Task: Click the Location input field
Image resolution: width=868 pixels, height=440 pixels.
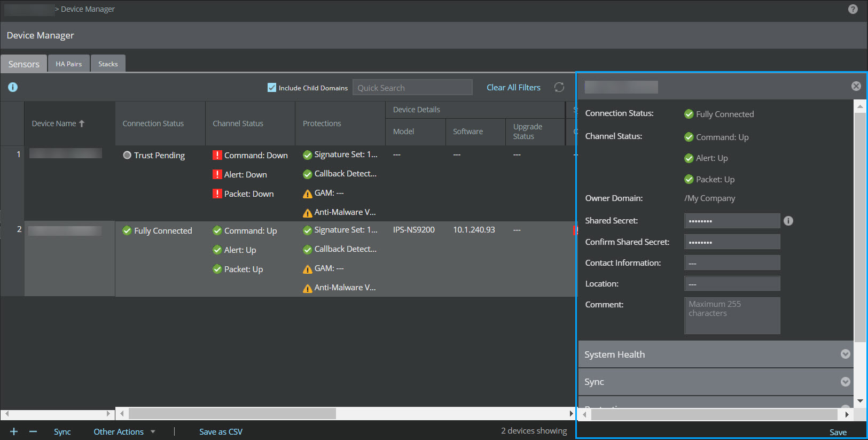Action: click(x=732, y=283)
